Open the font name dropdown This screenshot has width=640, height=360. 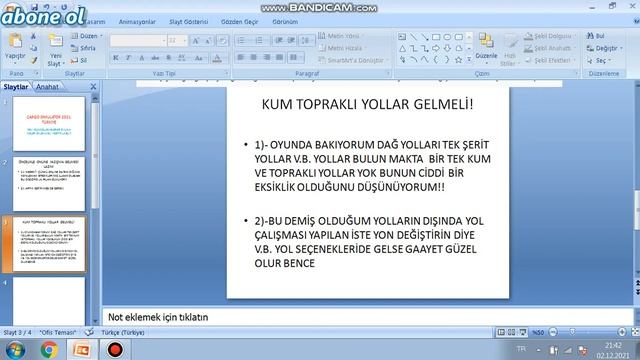[164, 41]
